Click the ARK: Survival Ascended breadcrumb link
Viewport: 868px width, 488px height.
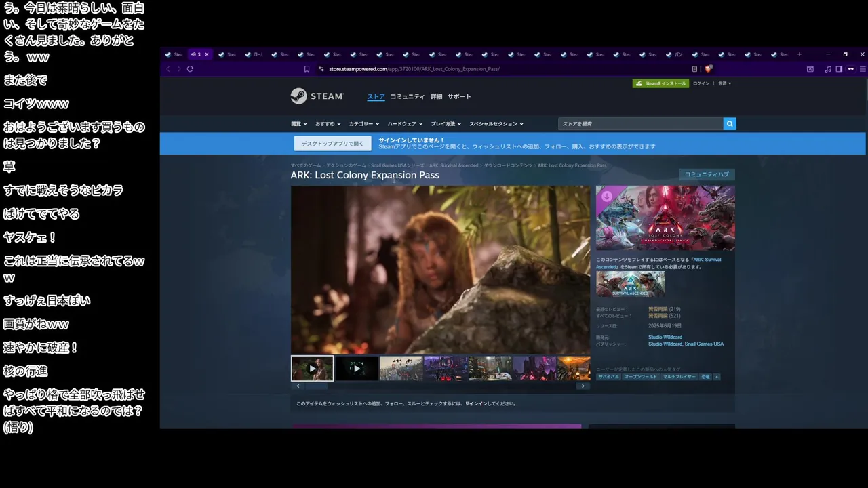[x=454, y=165]
